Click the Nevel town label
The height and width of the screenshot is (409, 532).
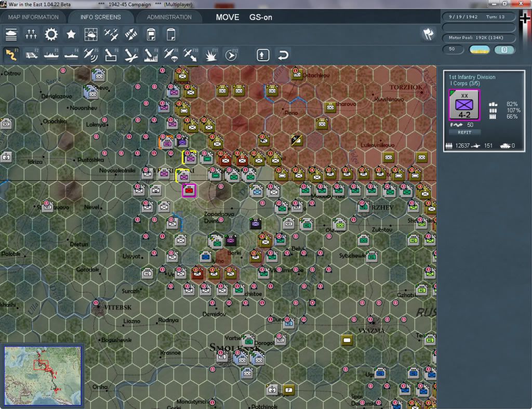point(91,207)
